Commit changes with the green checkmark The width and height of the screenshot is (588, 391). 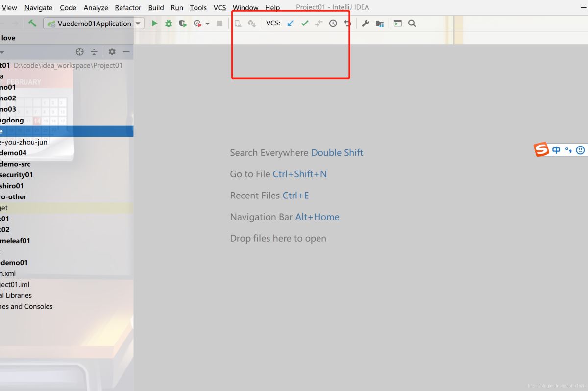coord(305,23)
